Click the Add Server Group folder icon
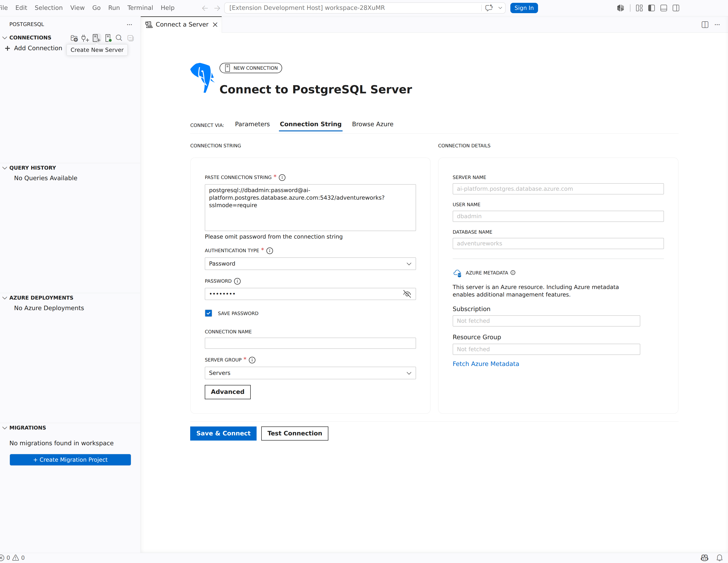728x563 pixels. (74, 38)
